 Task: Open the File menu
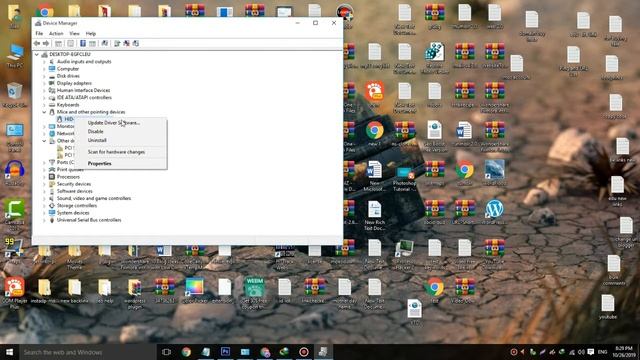[x=39, y=33]
